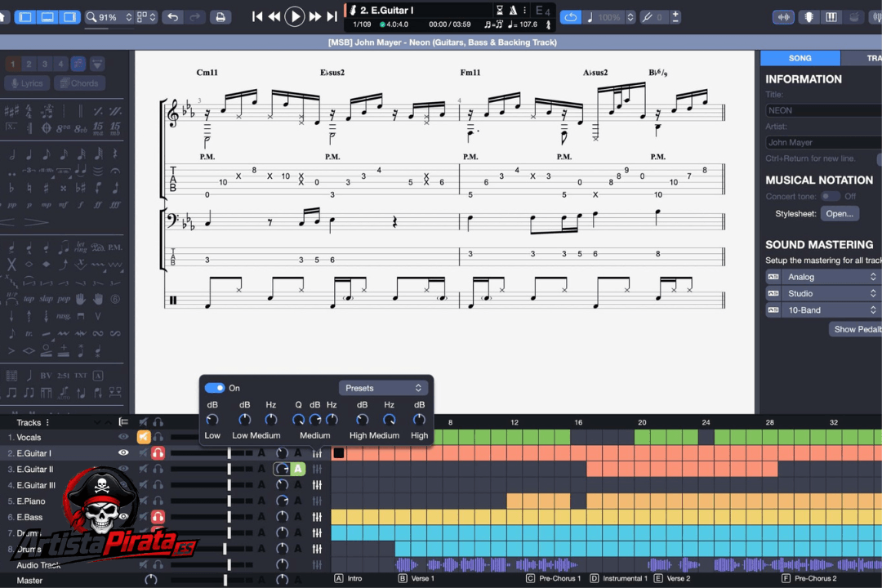The image size is (882, 588).
Task: Rewind to the previous bar
Action: point(274,17)
